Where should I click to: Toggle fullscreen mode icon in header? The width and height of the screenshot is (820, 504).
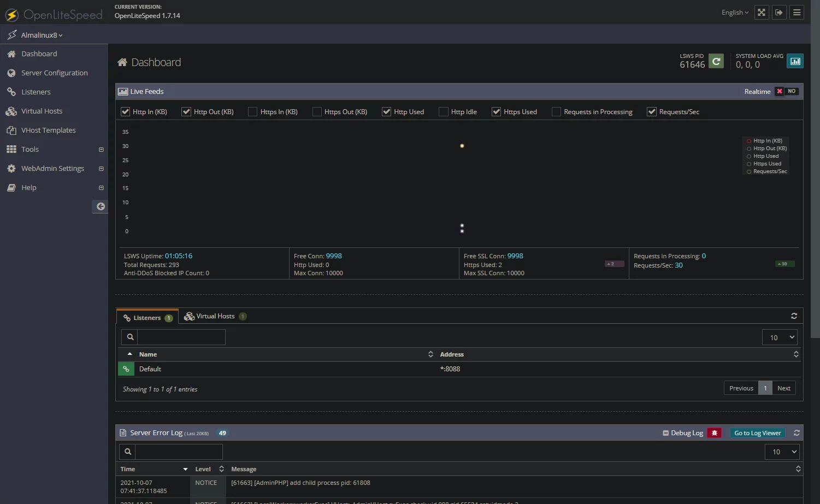(761, 13)
